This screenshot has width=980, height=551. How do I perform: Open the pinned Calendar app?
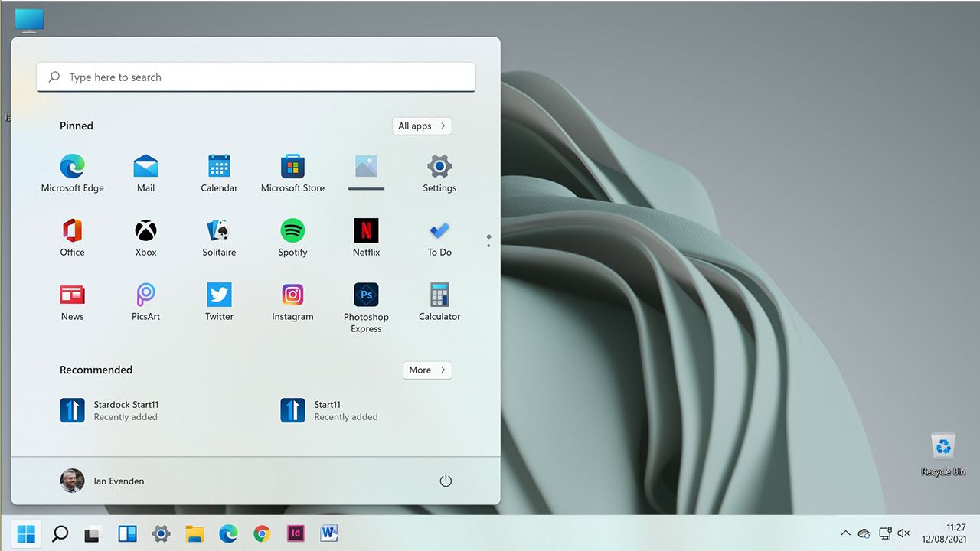(219, 174)
